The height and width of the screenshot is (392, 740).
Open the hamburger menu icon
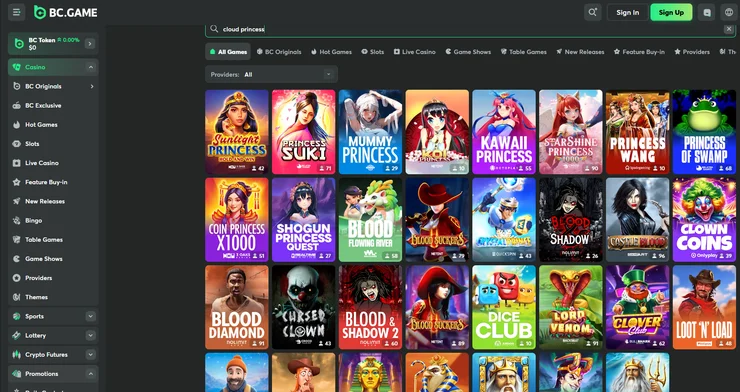coord(17,12)
